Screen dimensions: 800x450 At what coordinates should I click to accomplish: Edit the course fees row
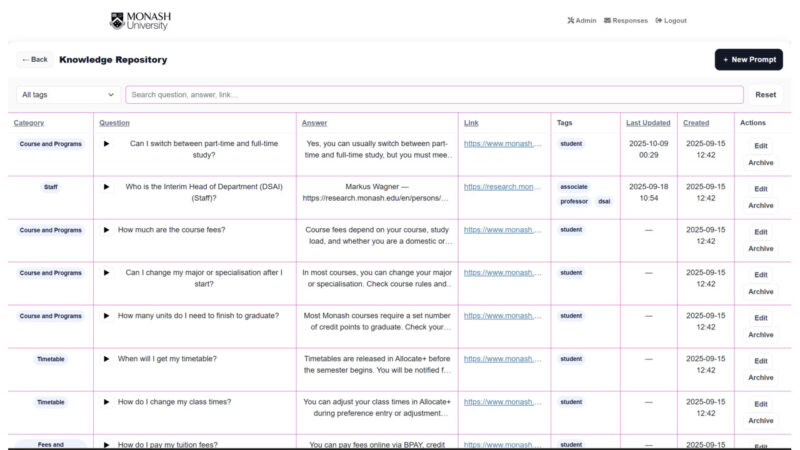pyautogui.click(x=761, y=232)
